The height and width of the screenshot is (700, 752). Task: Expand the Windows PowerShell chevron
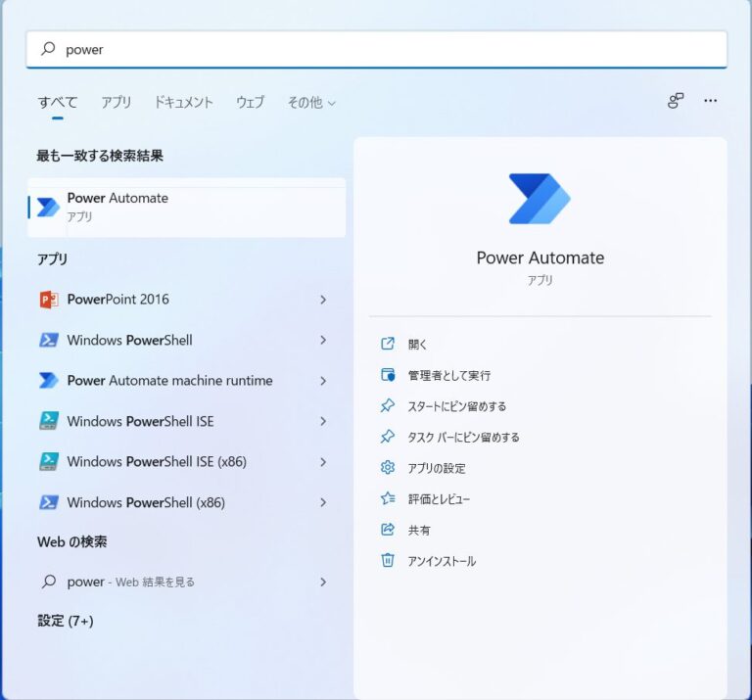coord(323,341)
